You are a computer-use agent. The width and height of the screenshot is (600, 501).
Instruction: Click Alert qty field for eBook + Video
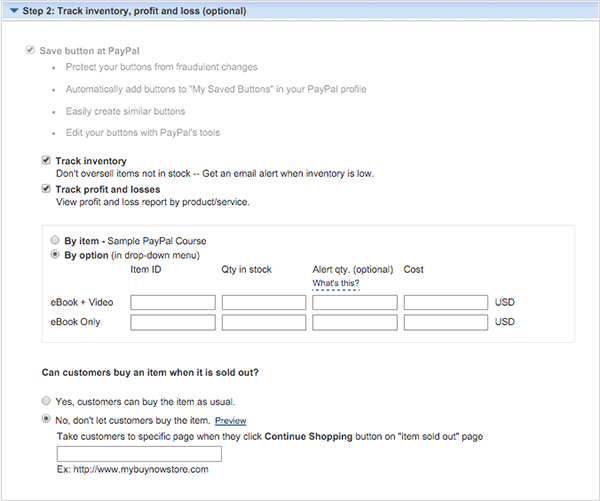coord(355,302)
